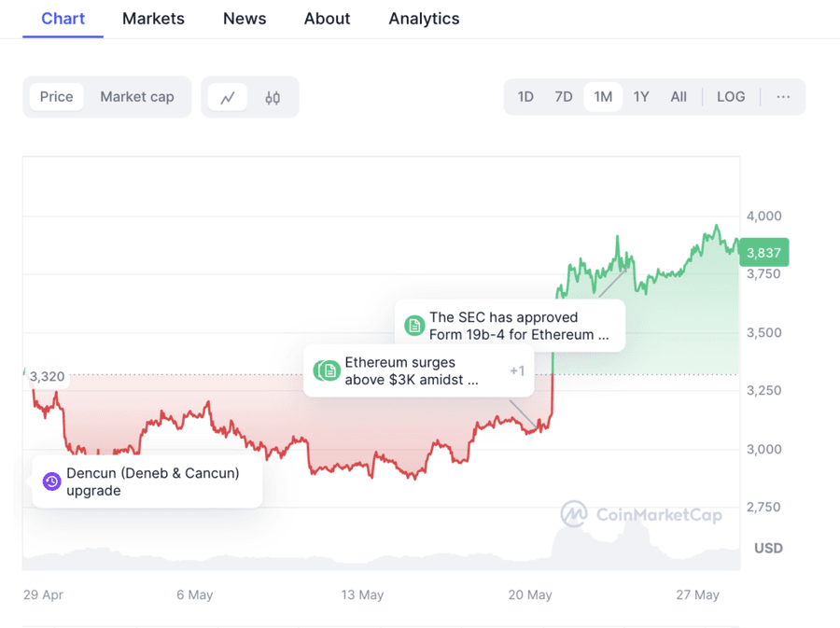The image size is (840, 628).
Task: Open the Analytics tab
Action: coord(424,19)
